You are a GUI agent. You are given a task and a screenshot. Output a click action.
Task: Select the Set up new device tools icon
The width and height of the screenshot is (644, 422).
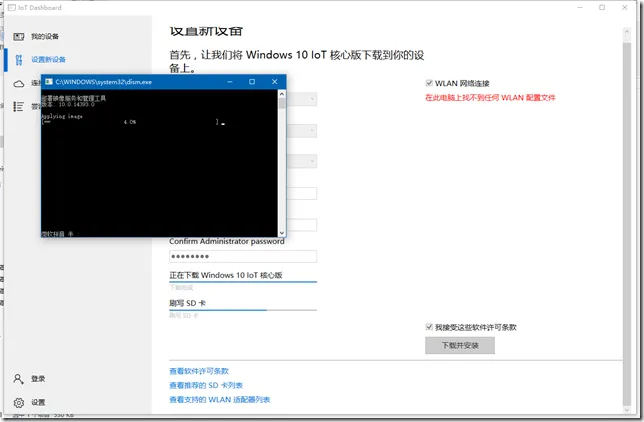pyautogui.click(x=19, y=60)
